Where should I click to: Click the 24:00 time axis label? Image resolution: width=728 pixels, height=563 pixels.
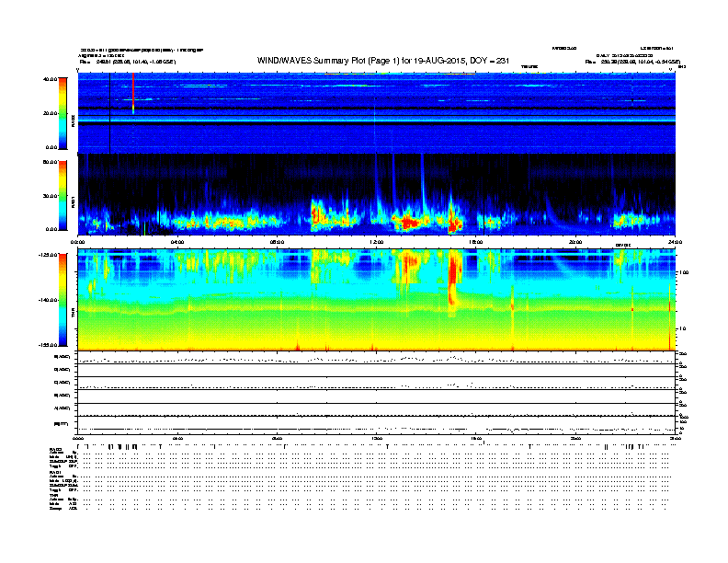point(674,242)
